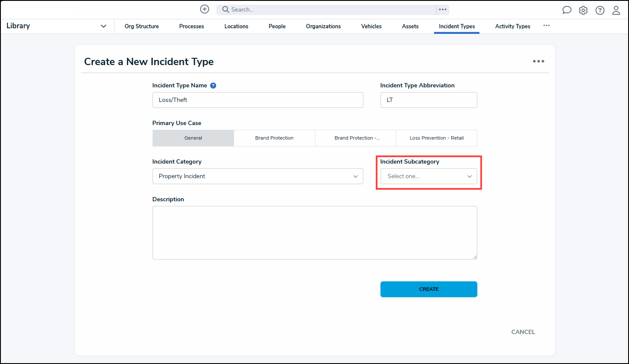Click CANCEL to discard the form
Screen dimensions: 629x364
click(x=523, y=332)
